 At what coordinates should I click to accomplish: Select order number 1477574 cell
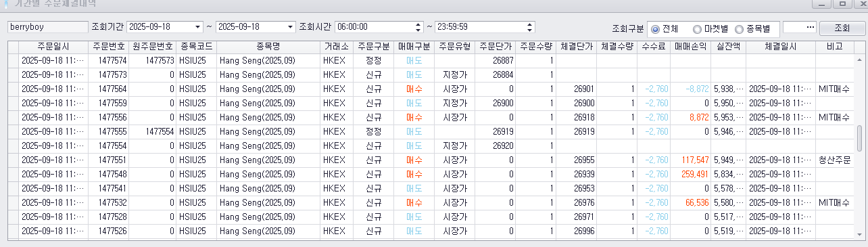click(108, 60)
